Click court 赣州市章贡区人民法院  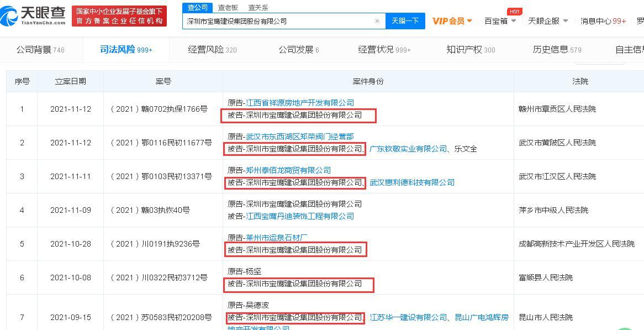pos(557,109)
